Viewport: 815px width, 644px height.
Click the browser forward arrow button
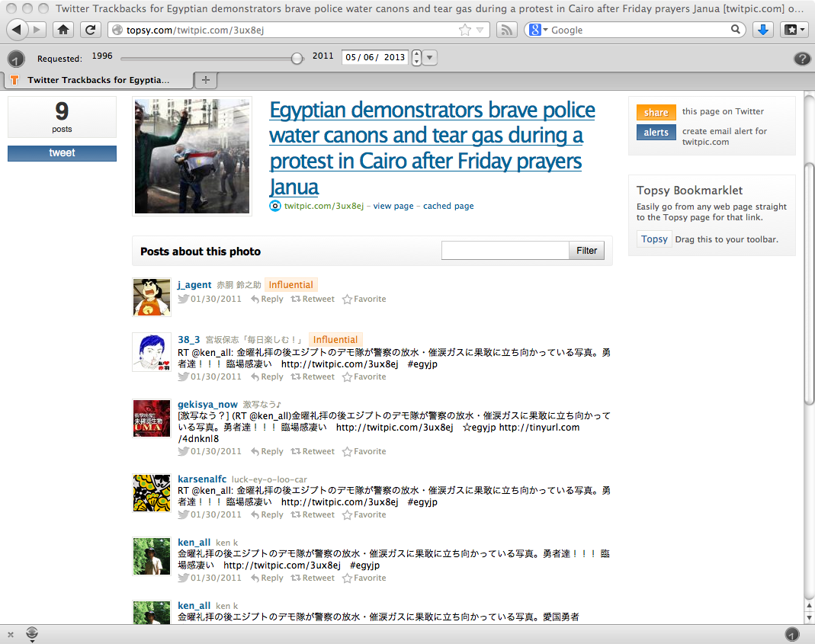tap(37, 30)
